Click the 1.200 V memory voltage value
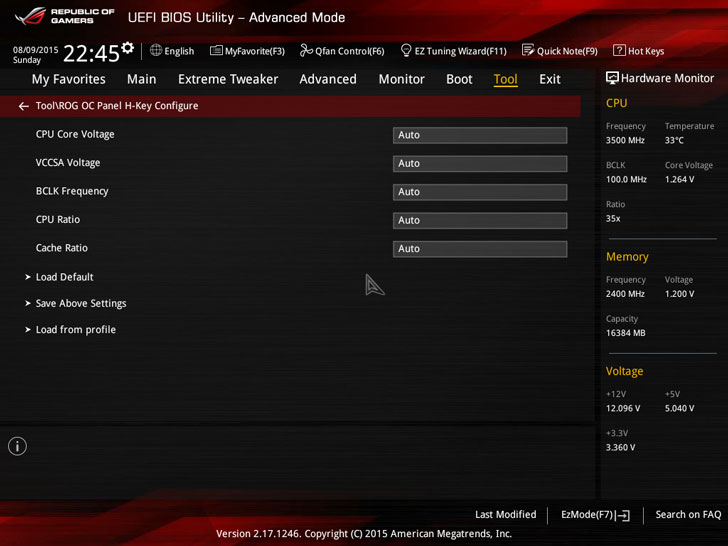This screenshot has width=728, height=546. 679,294
